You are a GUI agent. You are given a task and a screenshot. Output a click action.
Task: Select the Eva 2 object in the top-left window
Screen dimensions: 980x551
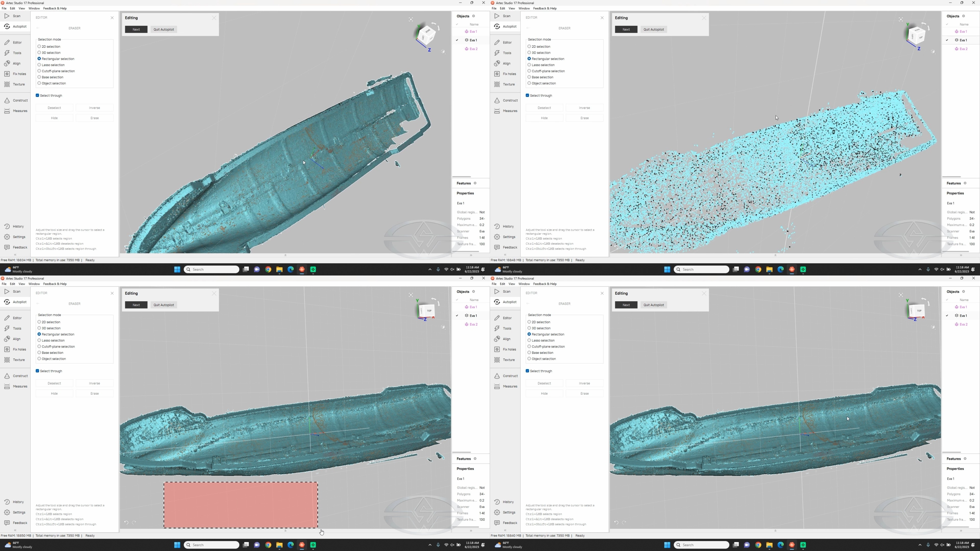pos(471,49)
